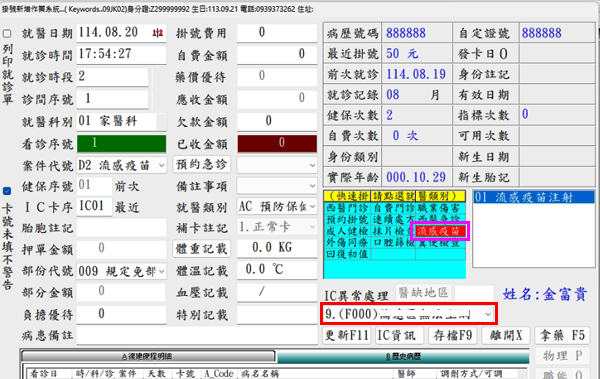The height and width of the screenshot is (379, 600).
Task: Uncheck the 卡號未填不警告 checkbox
Action: [x=7, y=191]
